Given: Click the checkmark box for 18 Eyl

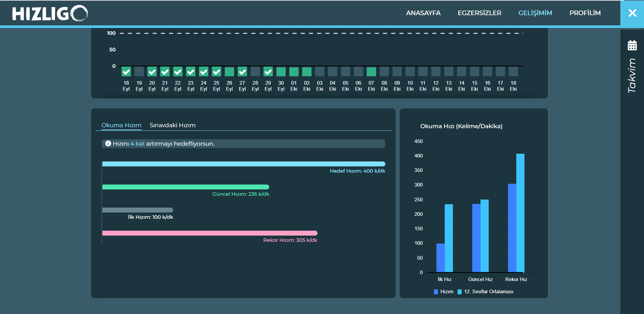Looking at the screenshot, I should (126, 72).
